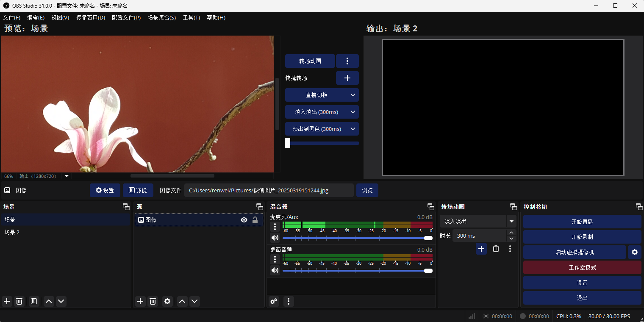Image resolution: width=644 pixels, height=322 pixels.
Task: Open the preview zoom scale dropdown arrow
Action: click(x=67, y=176)
